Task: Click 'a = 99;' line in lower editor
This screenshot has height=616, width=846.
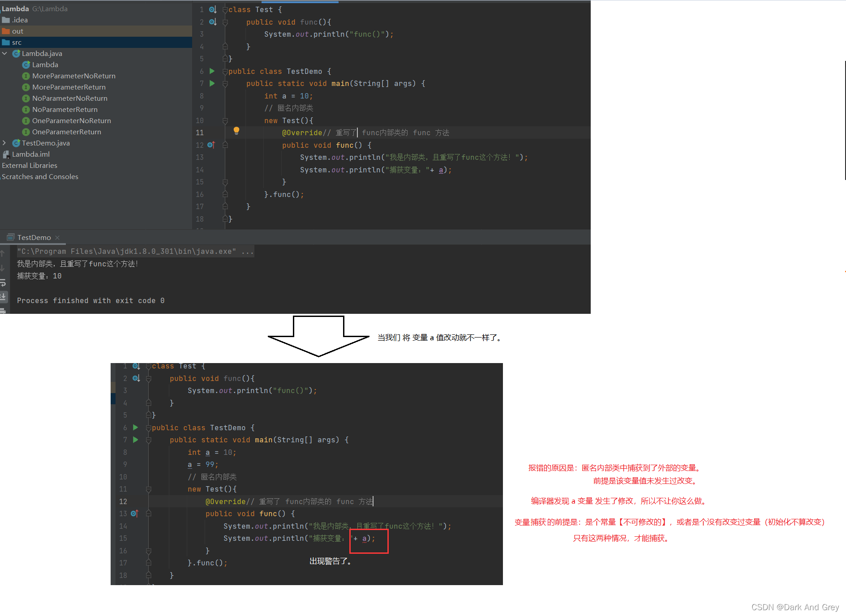Action: [203, 464]
